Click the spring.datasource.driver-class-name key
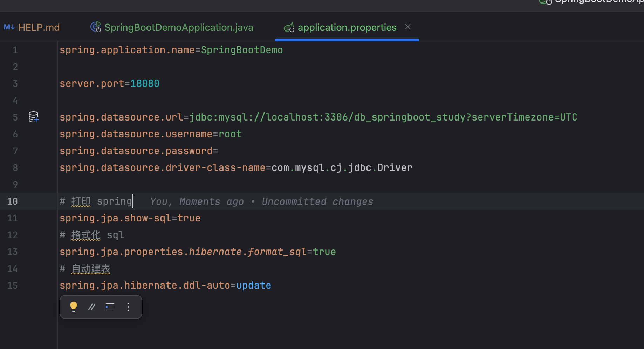 coord(163,168)
